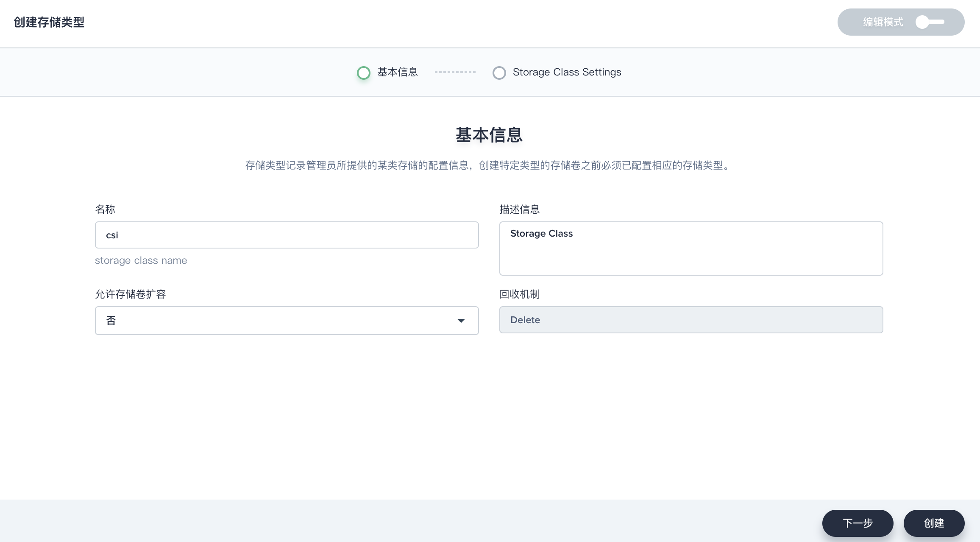Switch to the Storage Class Settings tab
This screenshot has height=542, width=980.
(566, 72)
